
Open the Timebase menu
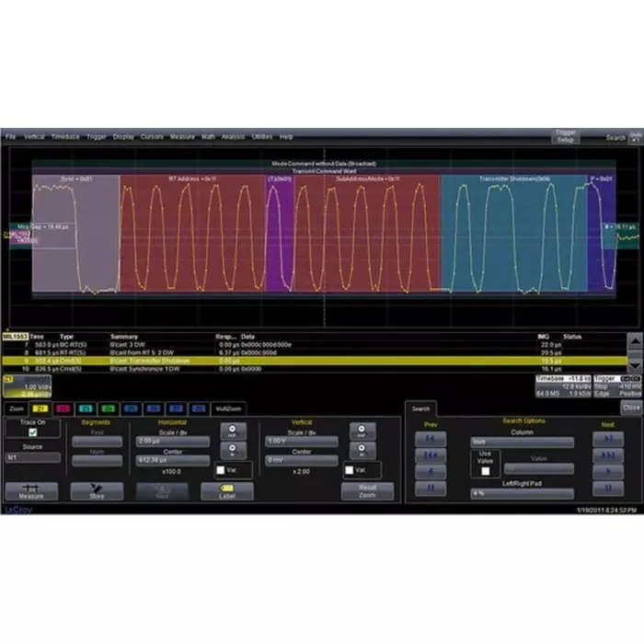pyautogui.click(x=65, y=137)
